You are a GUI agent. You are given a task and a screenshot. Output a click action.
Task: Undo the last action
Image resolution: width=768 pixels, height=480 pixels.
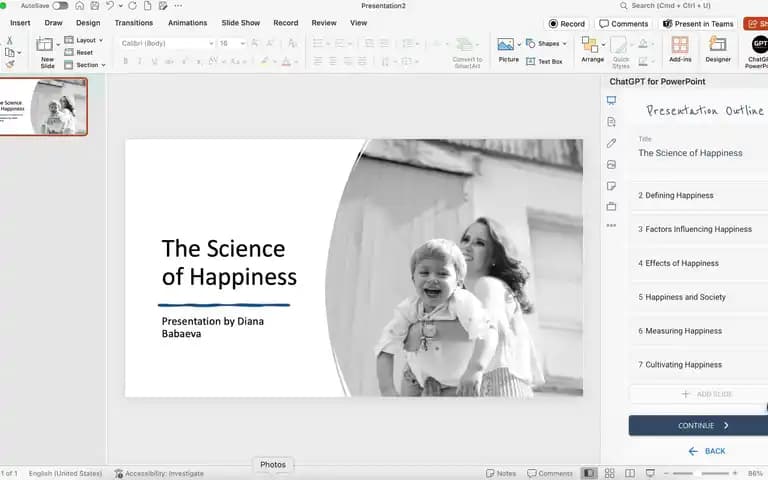click(x=110, y=6)
